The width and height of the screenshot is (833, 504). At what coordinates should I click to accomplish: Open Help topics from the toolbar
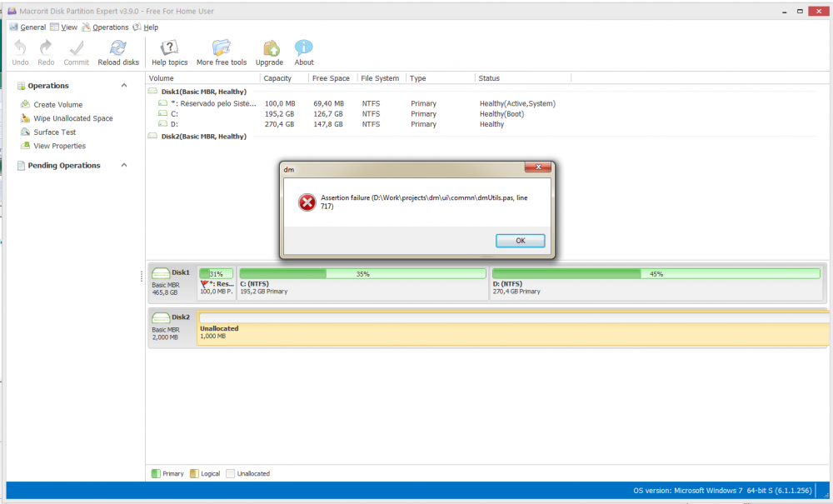point(169,48)
